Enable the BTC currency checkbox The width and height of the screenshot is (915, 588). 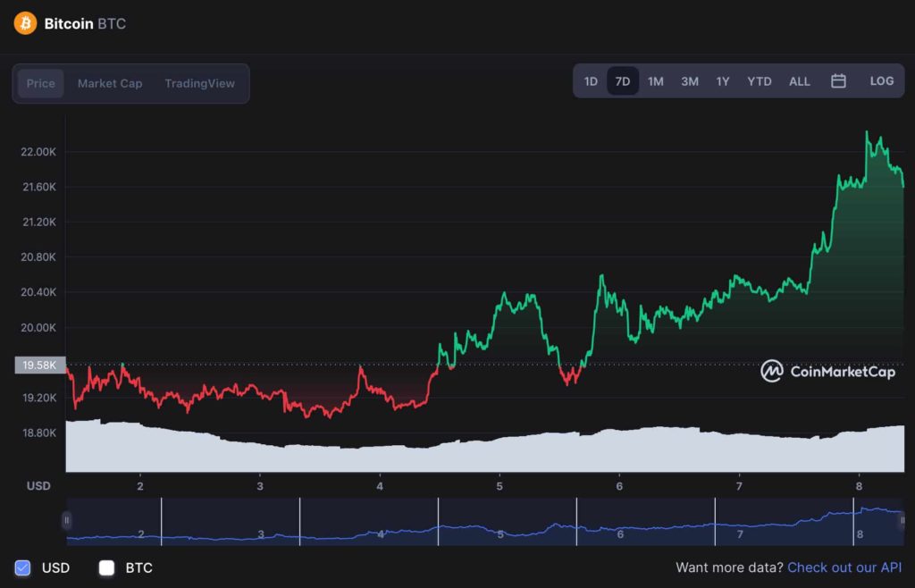[106, 567]
